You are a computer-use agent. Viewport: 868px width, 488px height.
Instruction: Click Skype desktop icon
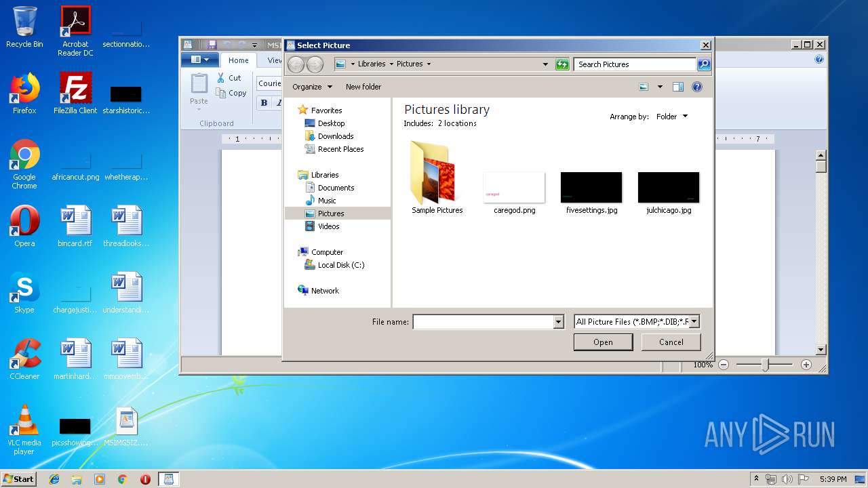pos(24,293)
